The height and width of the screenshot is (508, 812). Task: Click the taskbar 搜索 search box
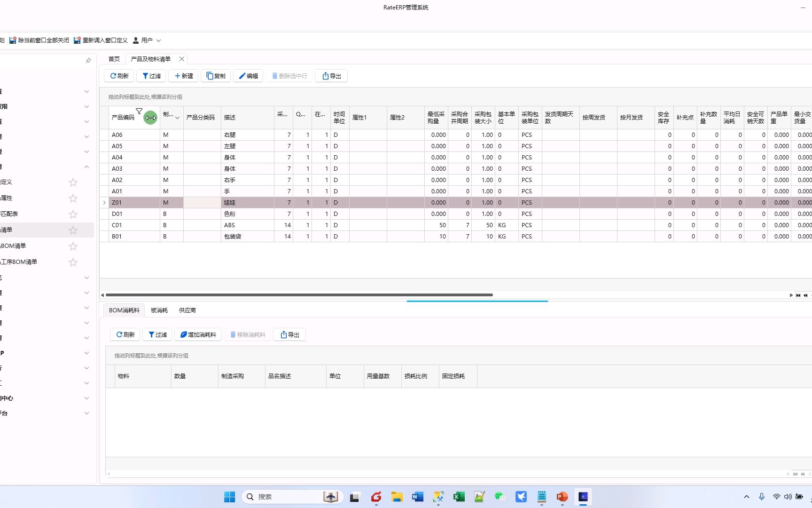tap(292, 497)
